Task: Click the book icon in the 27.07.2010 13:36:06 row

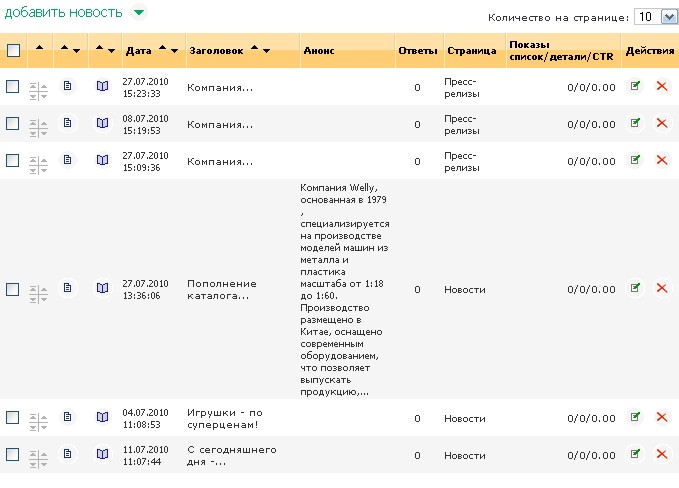Action: [102, 288]
